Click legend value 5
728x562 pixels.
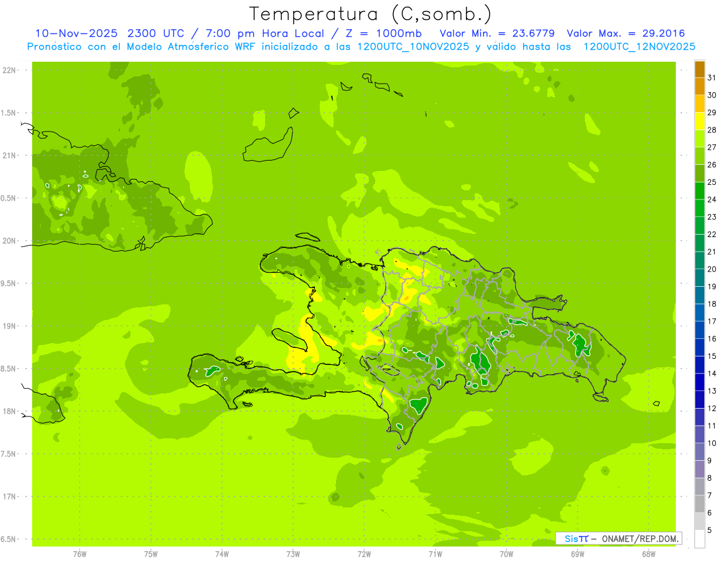point(710,530)
